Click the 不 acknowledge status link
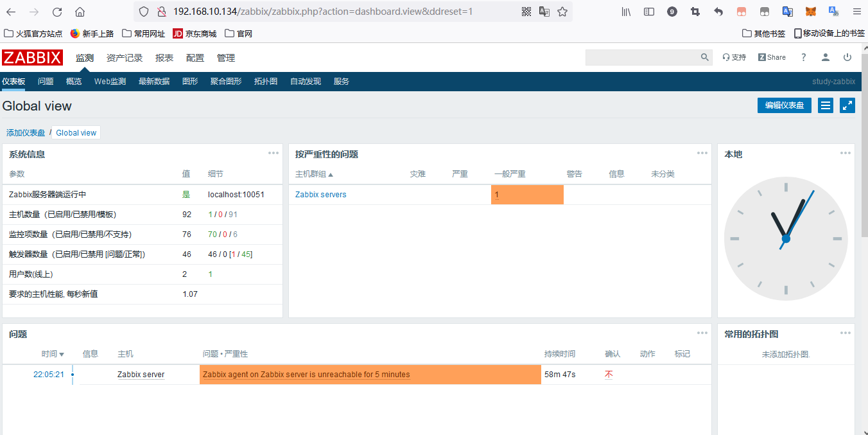 (609, 375)
